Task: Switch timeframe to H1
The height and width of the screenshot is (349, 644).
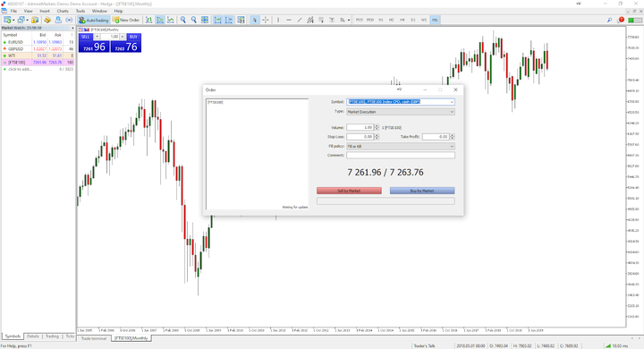Action: coord(381,20)
